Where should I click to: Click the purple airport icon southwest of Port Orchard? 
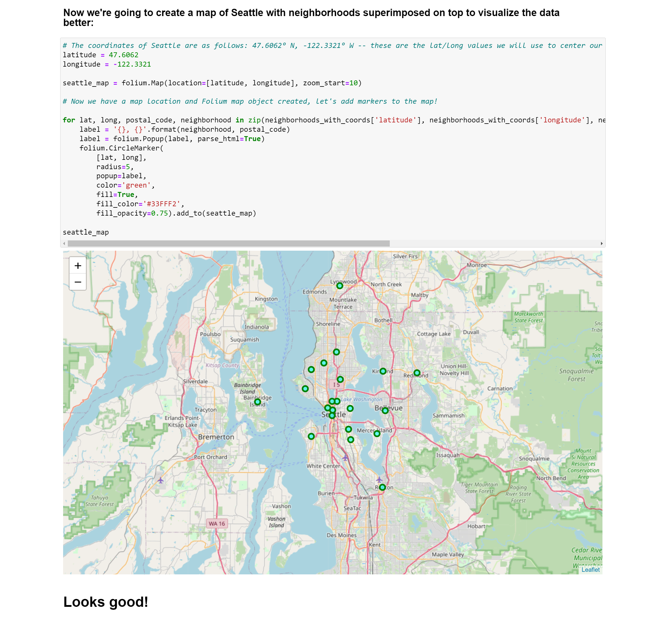(x=161, y=480)
